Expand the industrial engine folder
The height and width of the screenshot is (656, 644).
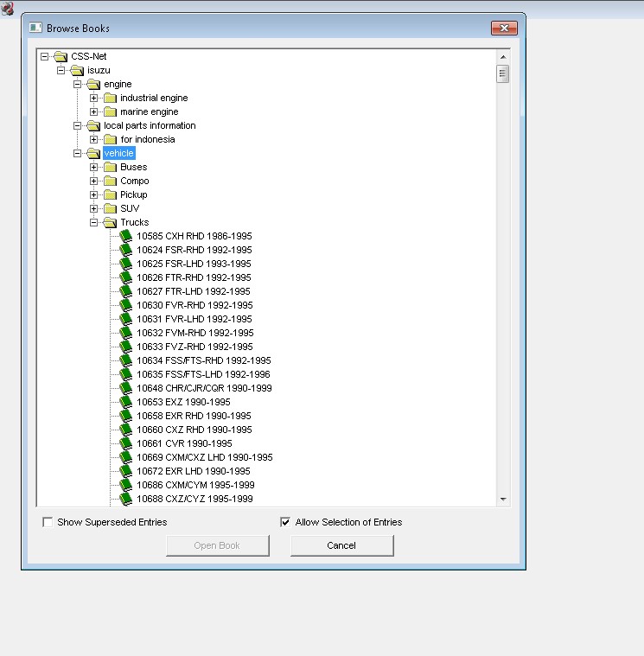93,98
